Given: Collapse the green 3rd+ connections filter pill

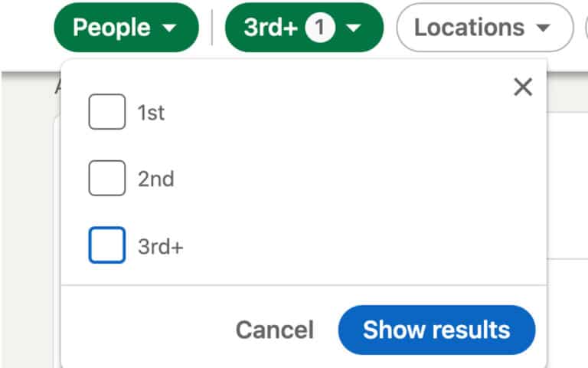Looking at the screenshot, I should [x=303, y=28].
